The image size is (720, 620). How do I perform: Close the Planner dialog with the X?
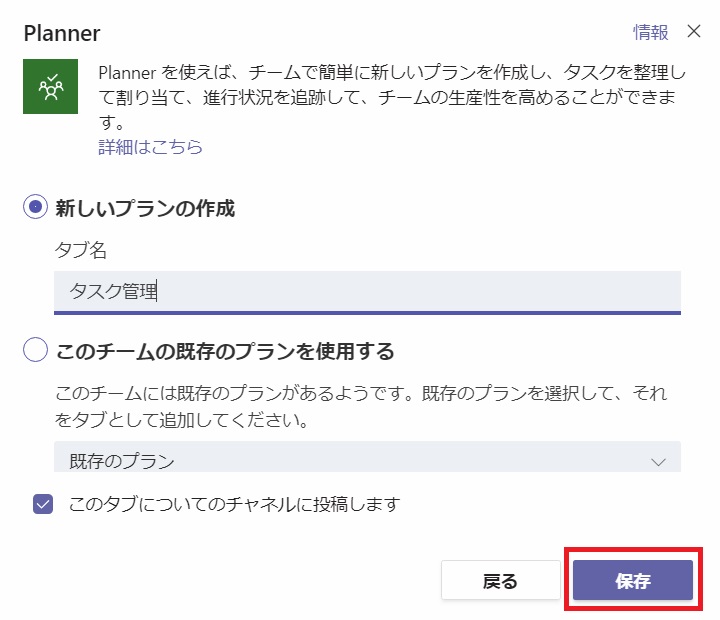[x=694, y=31]
